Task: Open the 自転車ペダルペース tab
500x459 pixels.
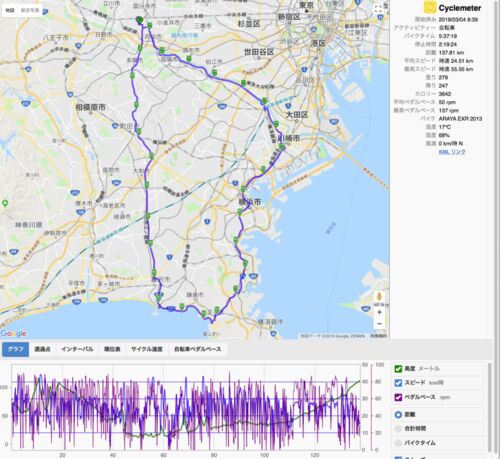Action: (x=198, y=349)
